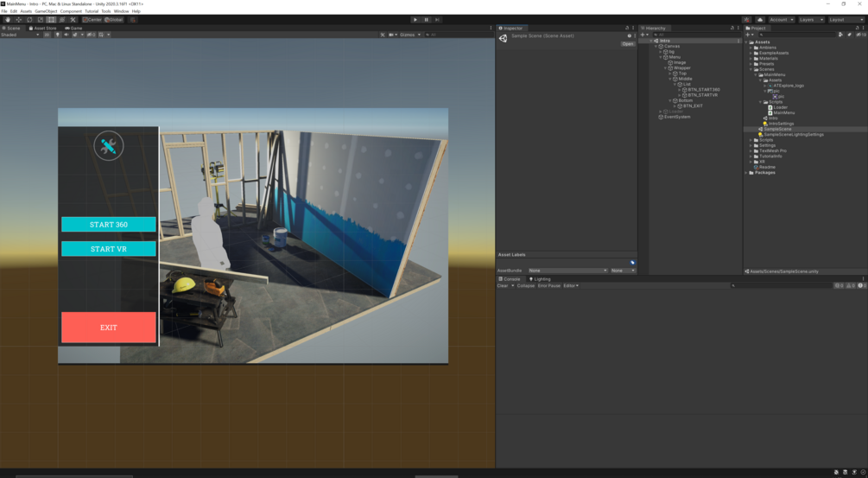Select the Rect tool
Viewport: 868px width, 478px height.
coord(51,19)
